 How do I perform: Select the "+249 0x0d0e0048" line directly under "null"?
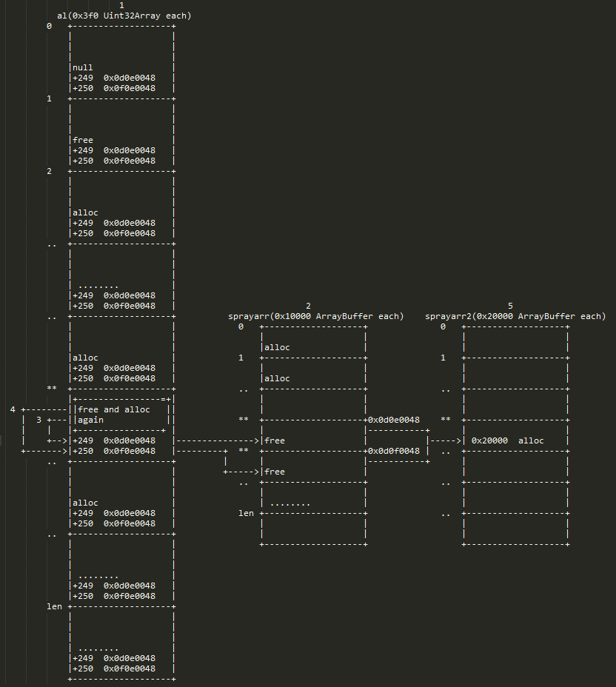[114, 78]
